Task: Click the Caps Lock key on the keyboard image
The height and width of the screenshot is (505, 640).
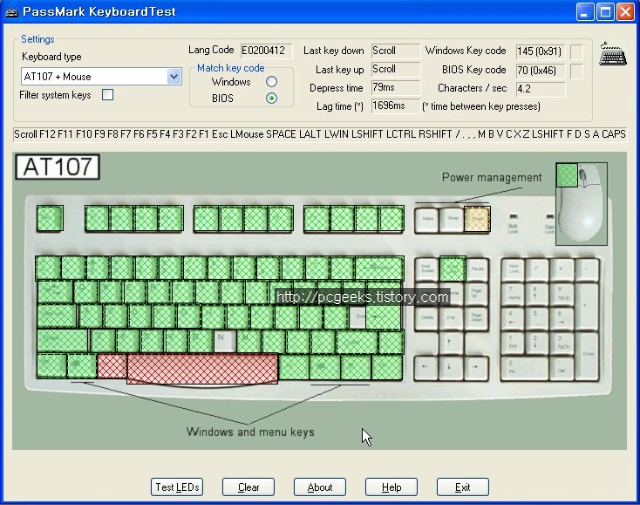Action: pyautogui.click(x=57, y=316)
